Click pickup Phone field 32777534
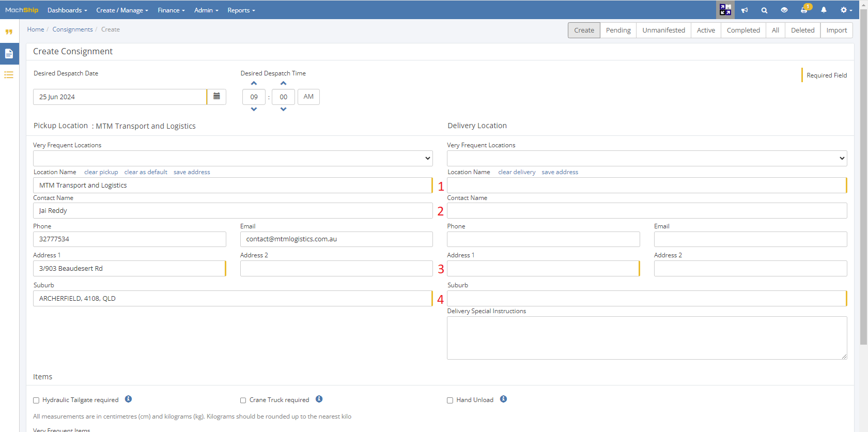The image size is (868, 432). [x=130, y=239]
